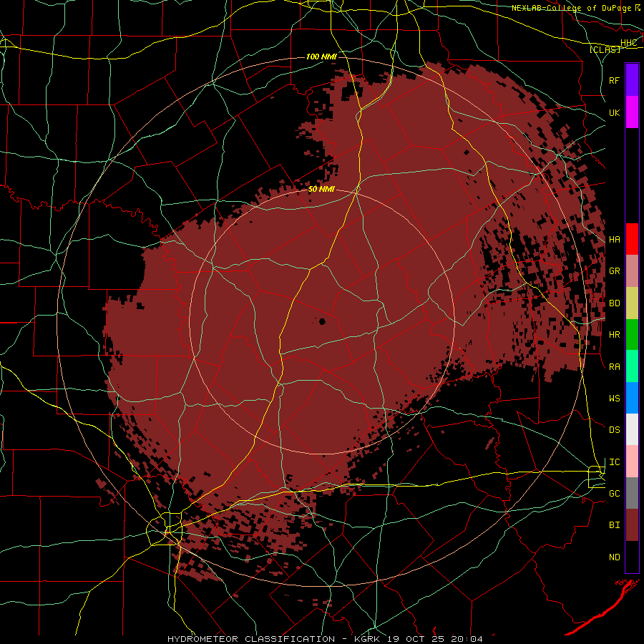Viewport: 644px width, 644px height.
Task: Click the BI dark red legend swatch
Action: pyautogui.click(x=632, y=525)
